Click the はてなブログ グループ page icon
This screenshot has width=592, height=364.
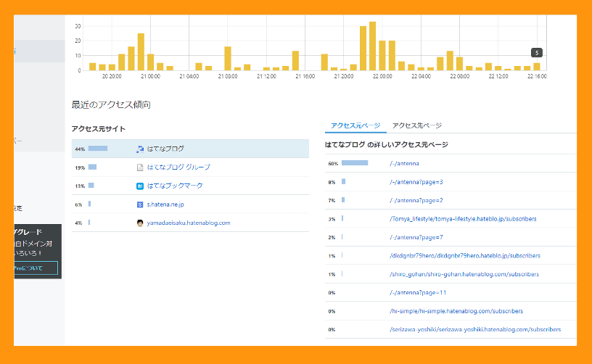140,167
